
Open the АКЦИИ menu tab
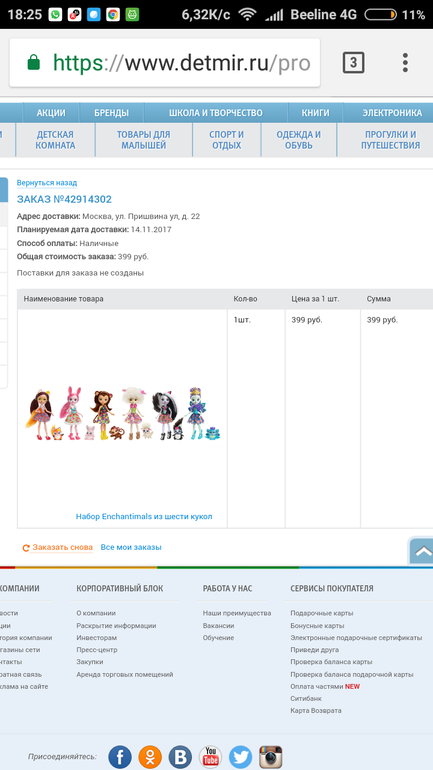tap(51, 113)
